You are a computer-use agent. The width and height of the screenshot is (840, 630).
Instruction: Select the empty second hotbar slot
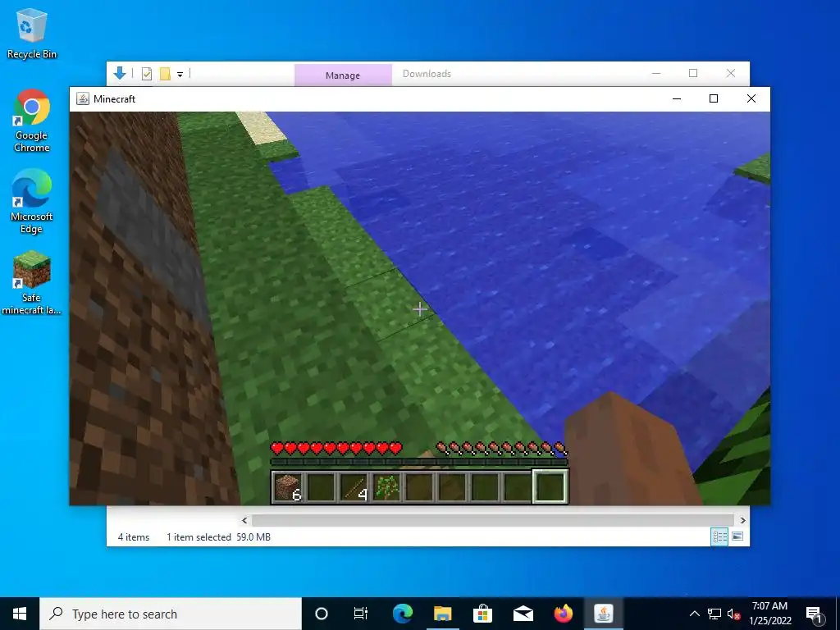322,486
